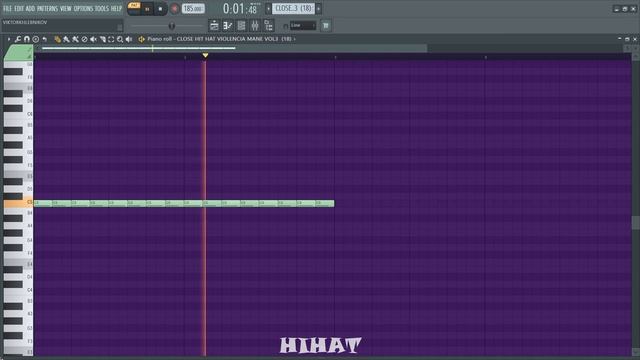Click the stamp circle icon

[x=36, y=39]
